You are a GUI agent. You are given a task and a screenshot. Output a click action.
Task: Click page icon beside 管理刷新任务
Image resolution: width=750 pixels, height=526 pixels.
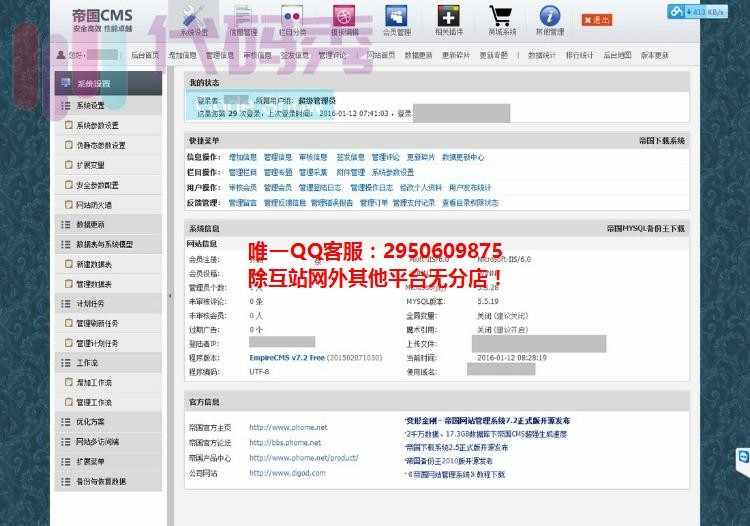click(x=69, y=323)
